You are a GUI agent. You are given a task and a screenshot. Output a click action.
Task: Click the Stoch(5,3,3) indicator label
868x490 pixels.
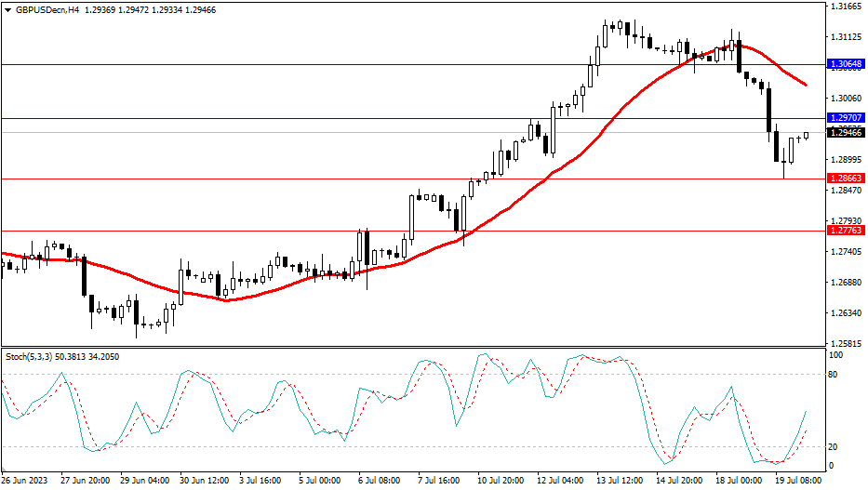pos(35,356)
